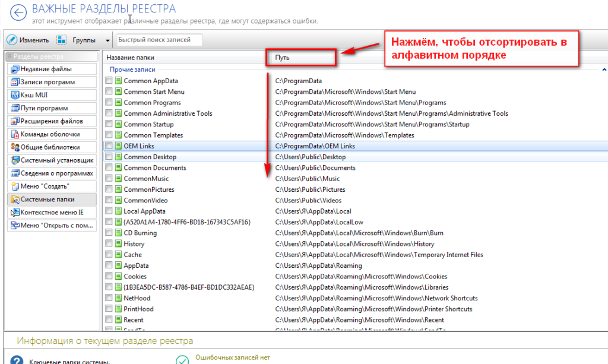Click the Быстрый поиск записей search field
The width and height of the screenshot is (608, 364).
coord(158,40)
